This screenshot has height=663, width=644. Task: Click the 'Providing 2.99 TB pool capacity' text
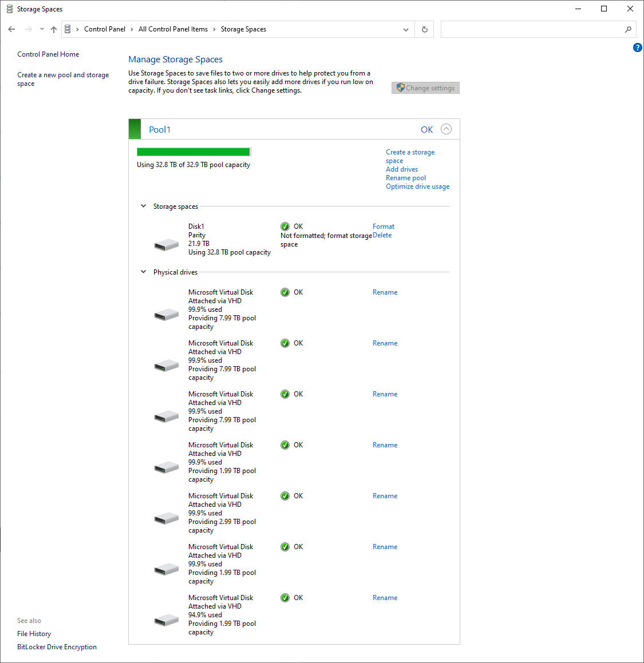(222, 526)
